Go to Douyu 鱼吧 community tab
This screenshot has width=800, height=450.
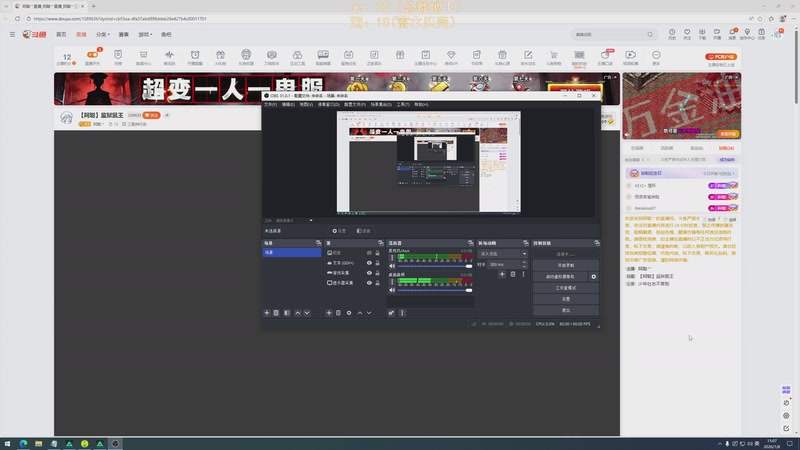[x=166, y=34]
